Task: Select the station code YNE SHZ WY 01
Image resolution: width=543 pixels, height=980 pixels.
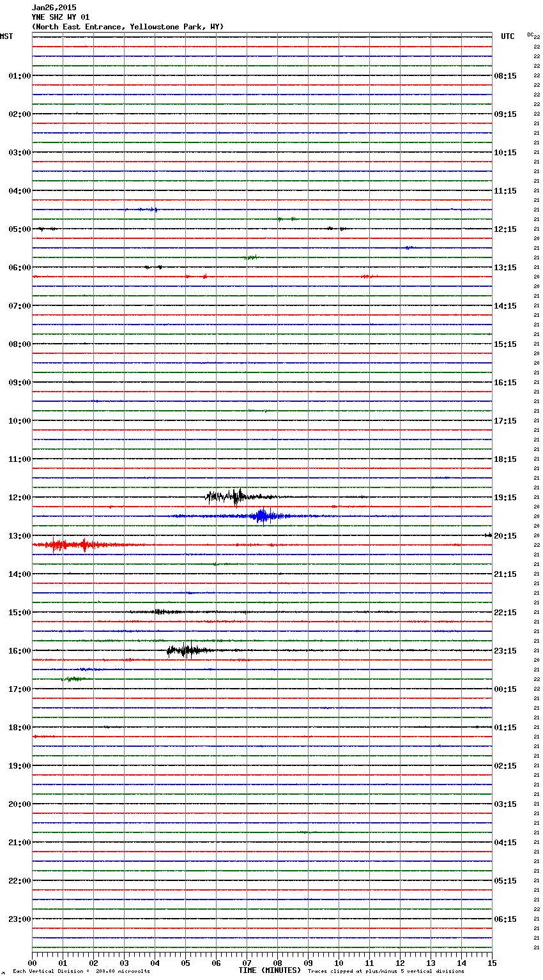Action: click(61, 17)
